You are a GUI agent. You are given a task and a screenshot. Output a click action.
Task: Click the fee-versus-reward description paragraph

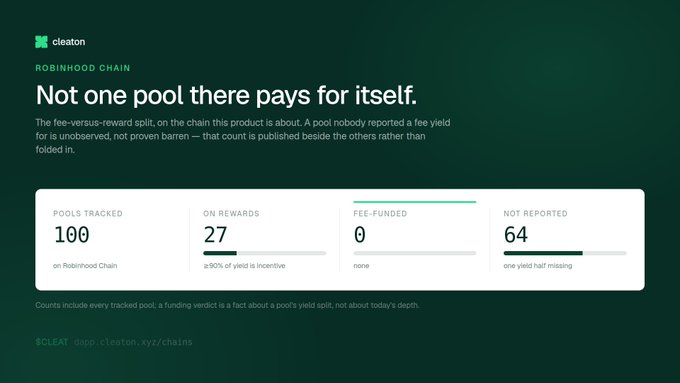(243, 136)
